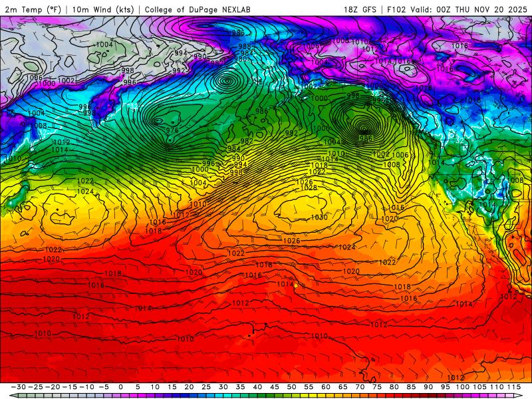This screenshot has width=532, height=399.
Task: Click the 45 value on the temperature legend
Action: pyautogui.click(x=275, y=387)
